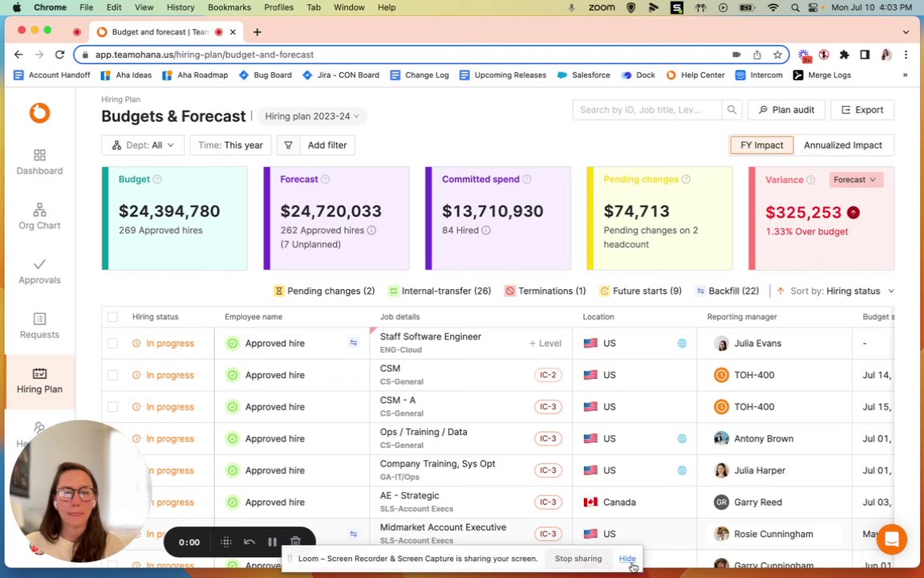This screenshot has width=924, height=578.
Task: Click the Budget info question-mark icon
Action: 157,179
